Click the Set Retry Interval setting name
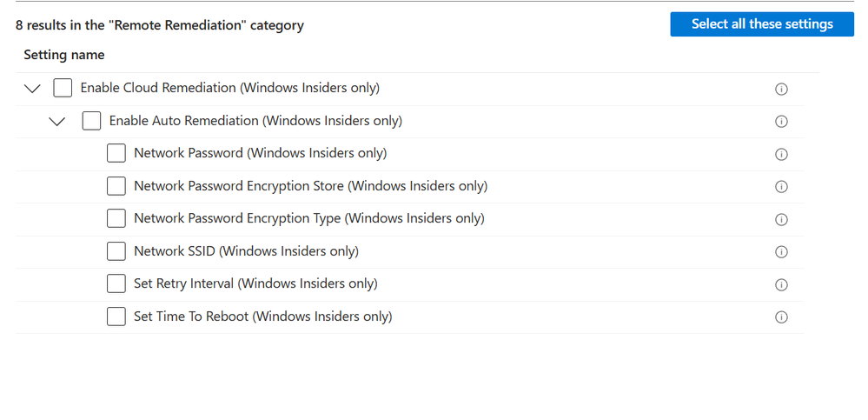Screen dimensions: 868x420 coord(255,283)
